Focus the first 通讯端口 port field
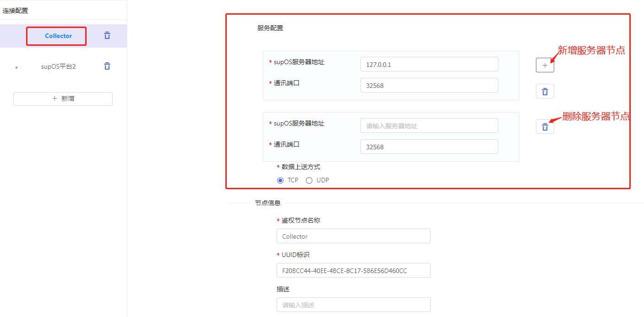The image size is (644, 317). click(429, 86)
